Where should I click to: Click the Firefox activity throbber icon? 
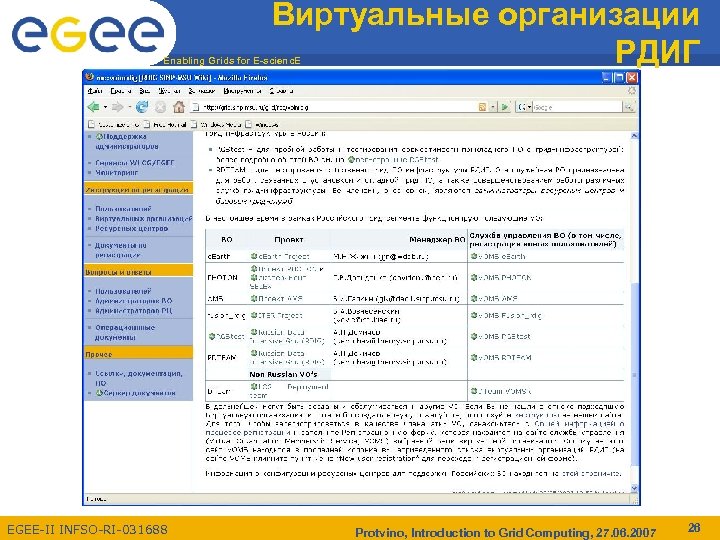[632, 91]
